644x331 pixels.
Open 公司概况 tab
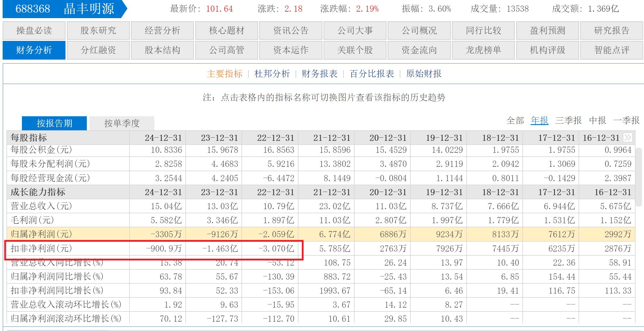pos(419,30)
